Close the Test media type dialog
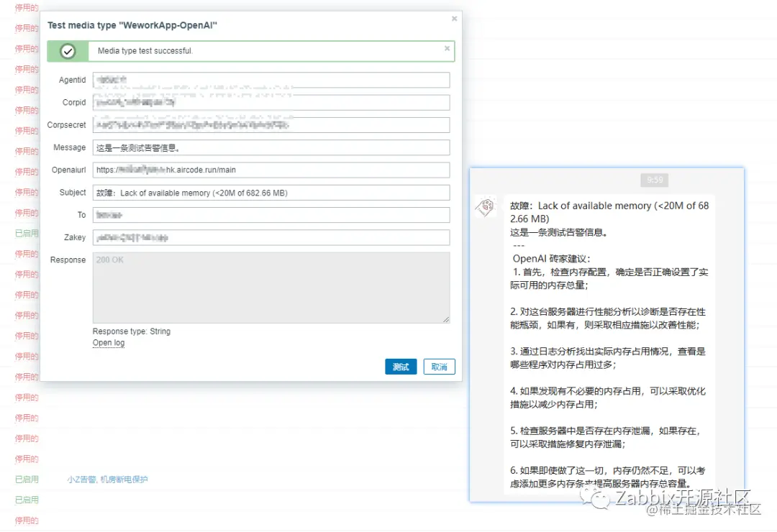 pos(454,19)
